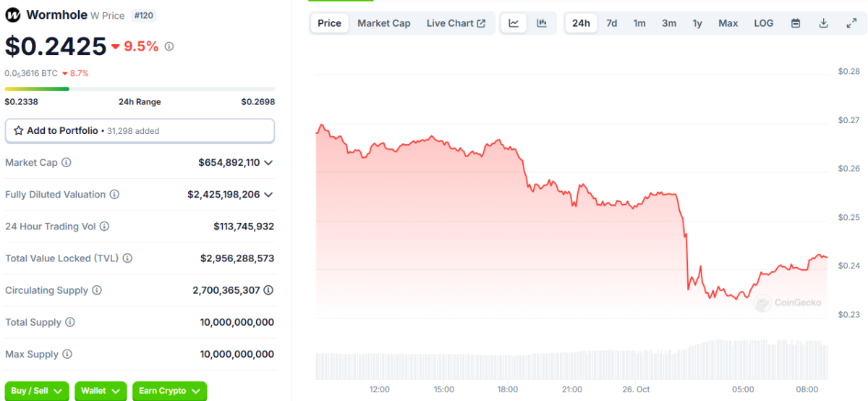
Task: Click info icon beside Circulating Supply value
Action: (x=268, y=290)
